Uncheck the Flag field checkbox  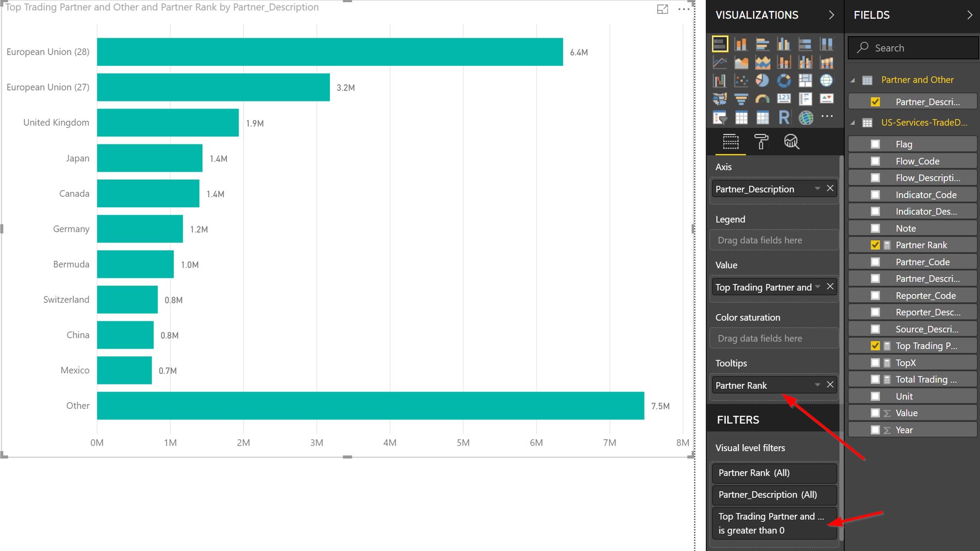(x=875, y=144)
